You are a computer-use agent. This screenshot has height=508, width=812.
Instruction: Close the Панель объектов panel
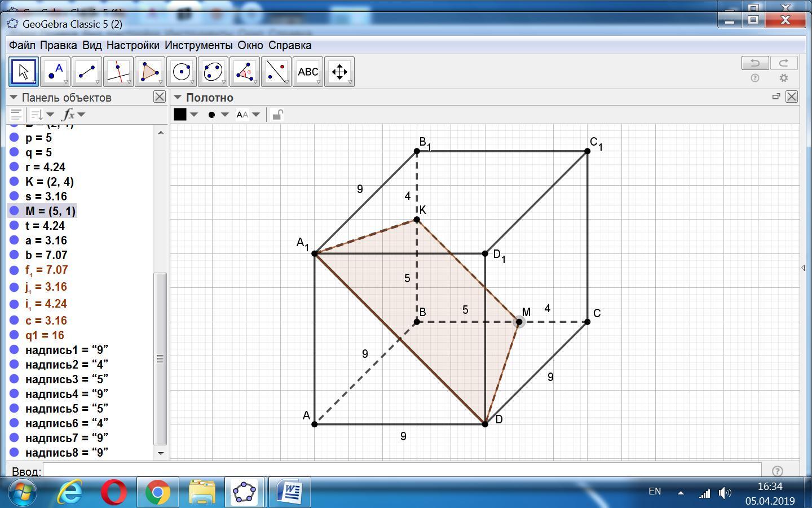(160, 97)
